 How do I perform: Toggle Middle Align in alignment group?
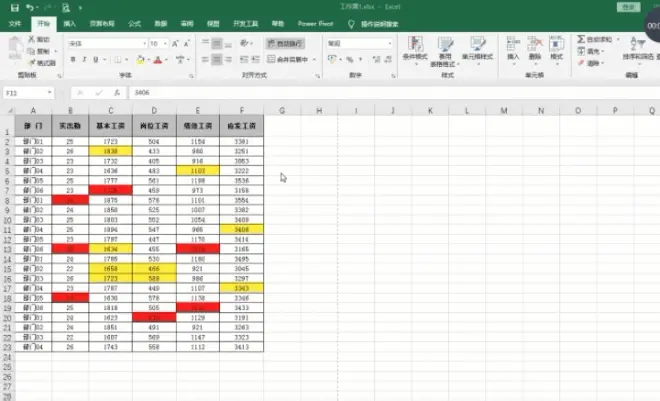coord(216,43)
